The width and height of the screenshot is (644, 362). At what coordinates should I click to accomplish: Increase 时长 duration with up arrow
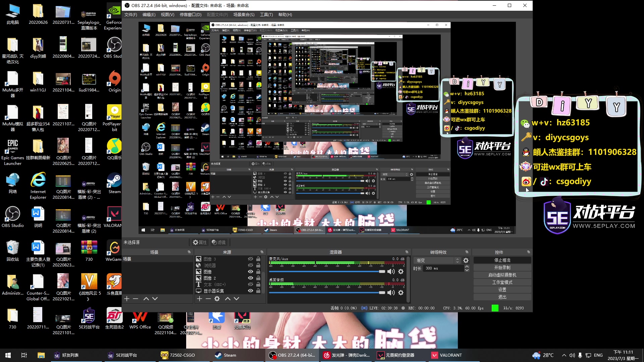point(467,267)
